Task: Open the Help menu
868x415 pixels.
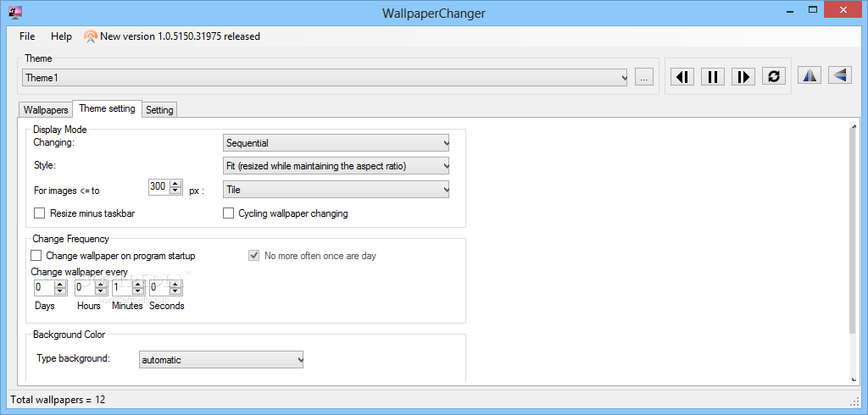Action: point(61,36)
